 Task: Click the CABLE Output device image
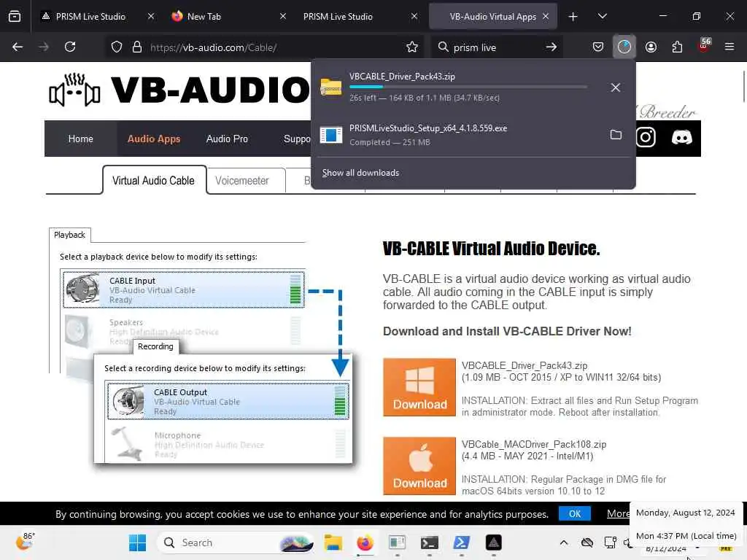[127, 401]
